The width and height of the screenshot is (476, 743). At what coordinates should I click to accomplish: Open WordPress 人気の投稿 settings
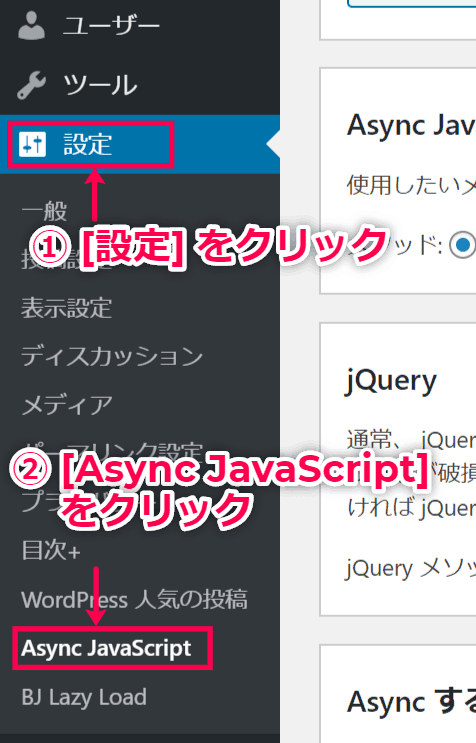pos(135,599)
